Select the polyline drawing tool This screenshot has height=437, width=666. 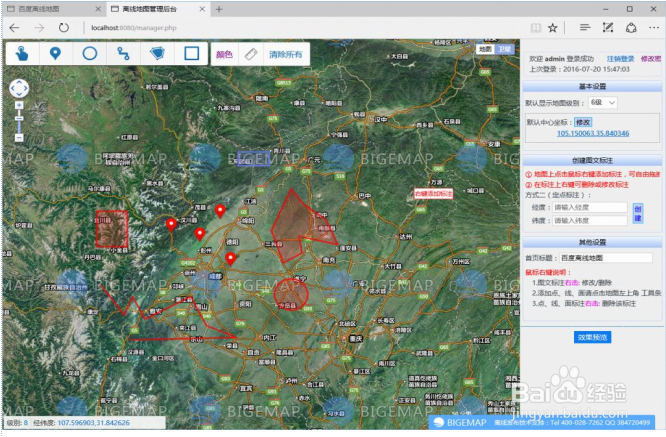click(x=123, y=54)
